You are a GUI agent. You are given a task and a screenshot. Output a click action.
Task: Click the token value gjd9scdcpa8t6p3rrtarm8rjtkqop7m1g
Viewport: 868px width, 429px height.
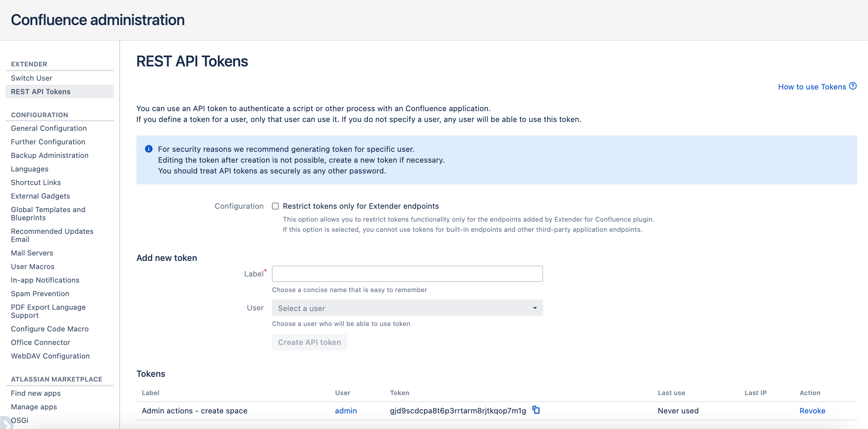(458, 411)
